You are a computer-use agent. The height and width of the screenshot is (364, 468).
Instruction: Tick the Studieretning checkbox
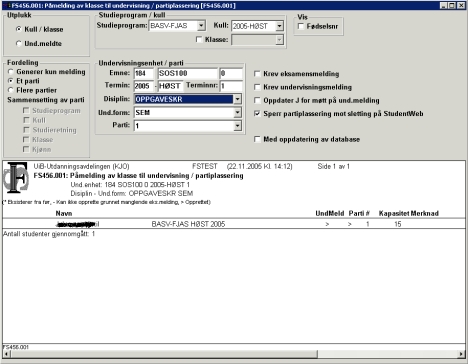pyautogui.click(x=26, y=130)
